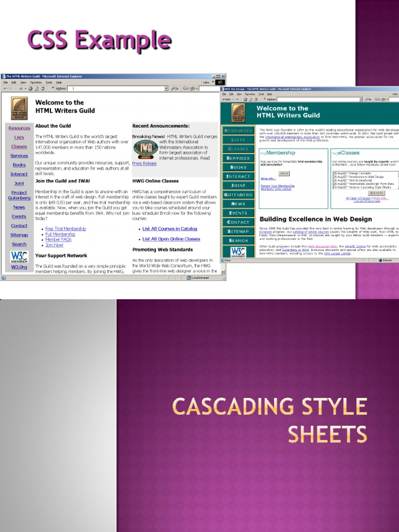
Task: Click the left browser vertical scrollbar down arrow
Action: pyautogui.click(x=223, y=271)
